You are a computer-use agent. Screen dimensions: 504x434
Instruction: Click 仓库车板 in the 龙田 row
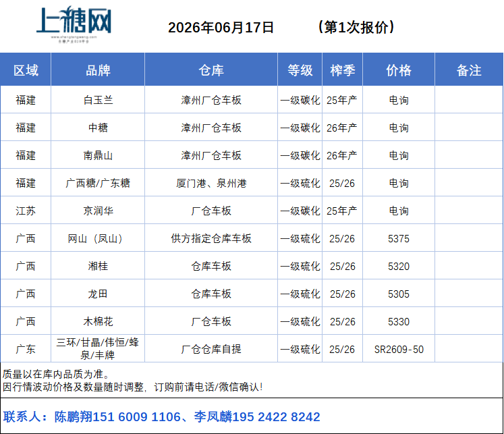[x=211, y=294]
